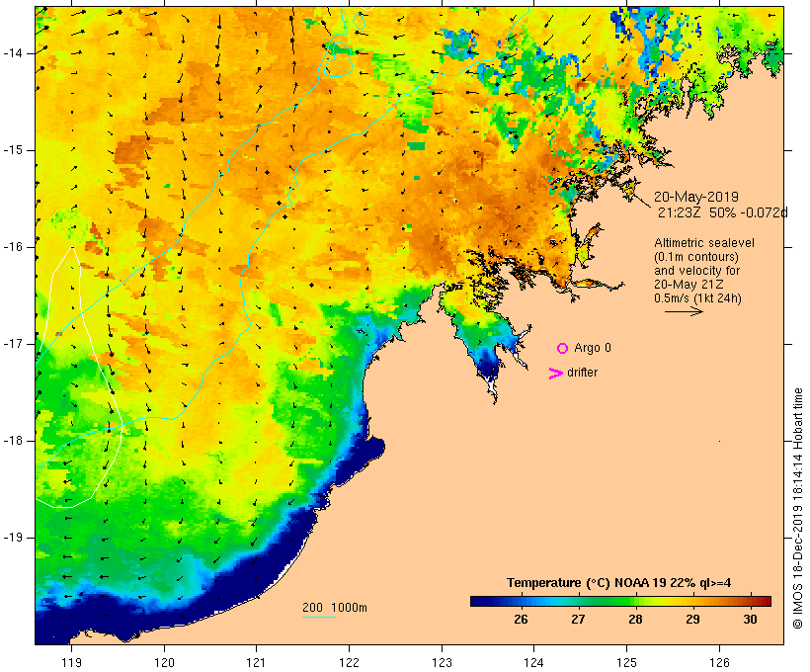The image size is (810, 672).
Task: Click the magenta Argo circle legend marker
Action: click(563, 349)
